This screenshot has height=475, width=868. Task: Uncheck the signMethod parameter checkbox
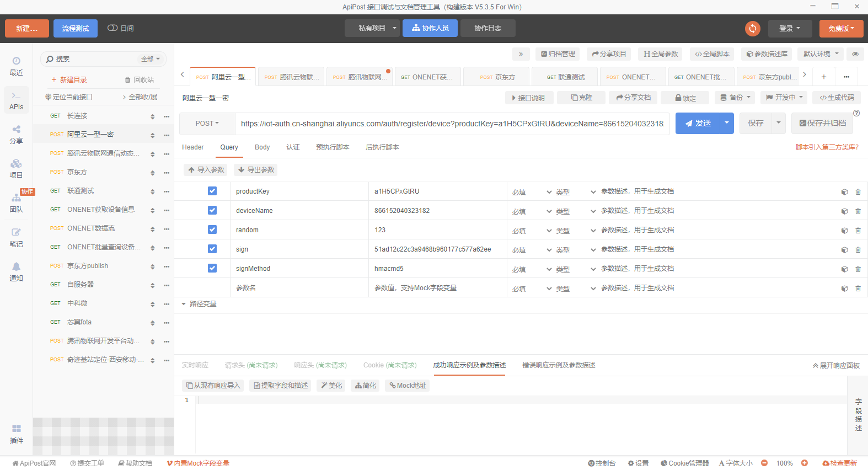tap(212, 268)
